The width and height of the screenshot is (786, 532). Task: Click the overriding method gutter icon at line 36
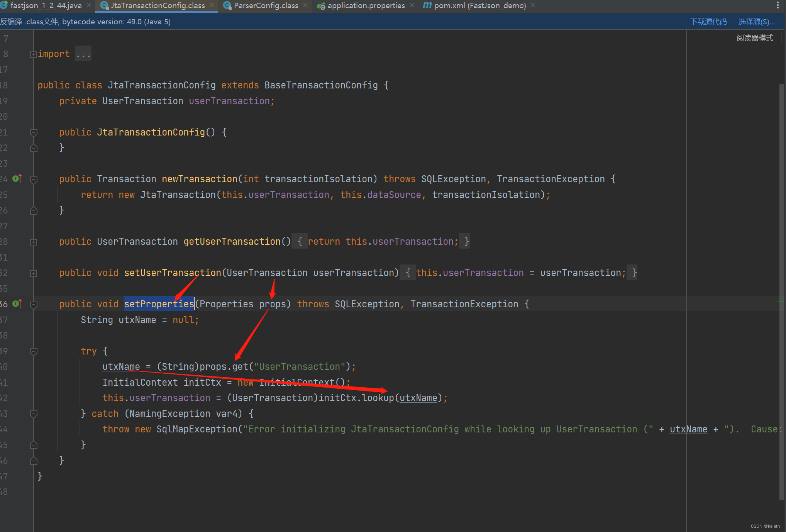pos(16,304)
